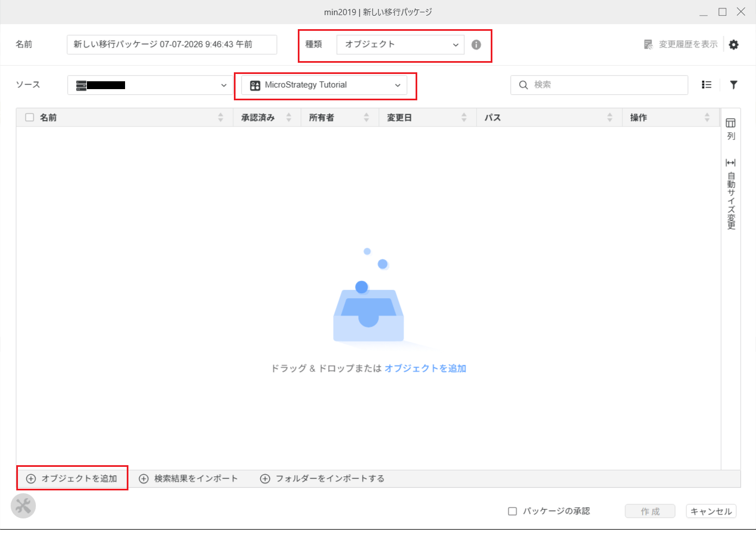Click the オブジェクトを追加 button at bottom
Screen dimensions: 756x533
[x=72, y=479]
